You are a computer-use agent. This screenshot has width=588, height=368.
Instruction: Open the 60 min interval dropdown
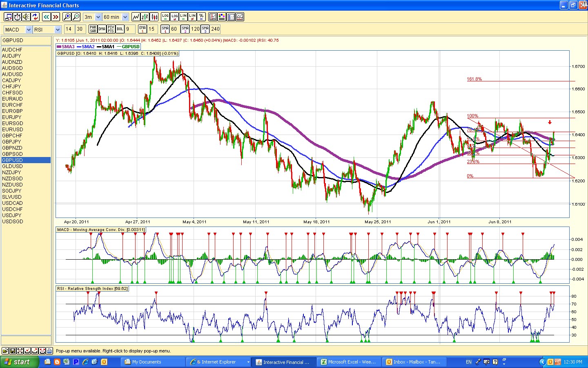[125, 17]
